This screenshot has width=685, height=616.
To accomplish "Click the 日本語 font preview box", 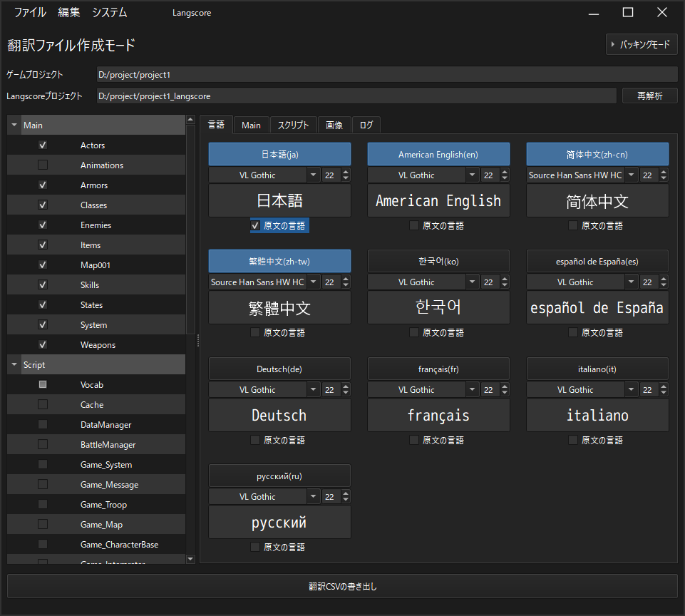I will [279, 200].
